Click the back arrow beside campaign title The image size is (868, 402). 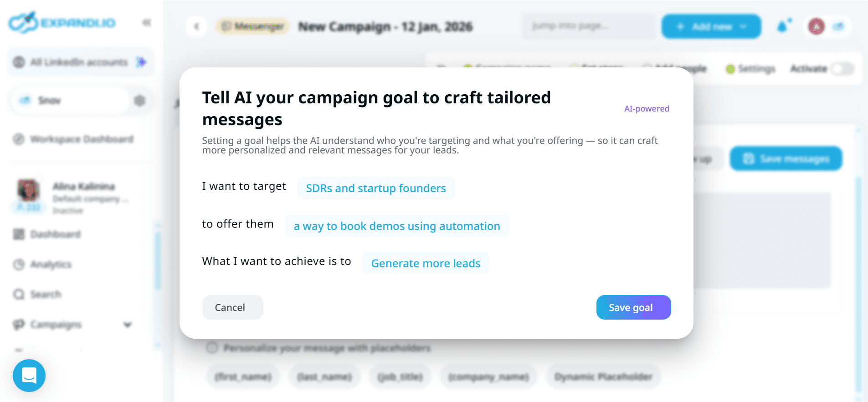pos(197,27)
